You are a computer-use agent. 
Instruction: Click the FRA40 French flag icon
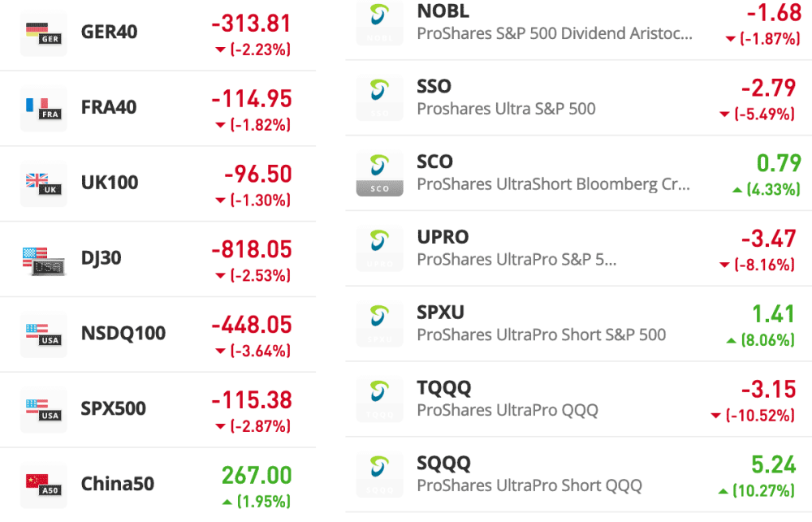tap(43, 108)
